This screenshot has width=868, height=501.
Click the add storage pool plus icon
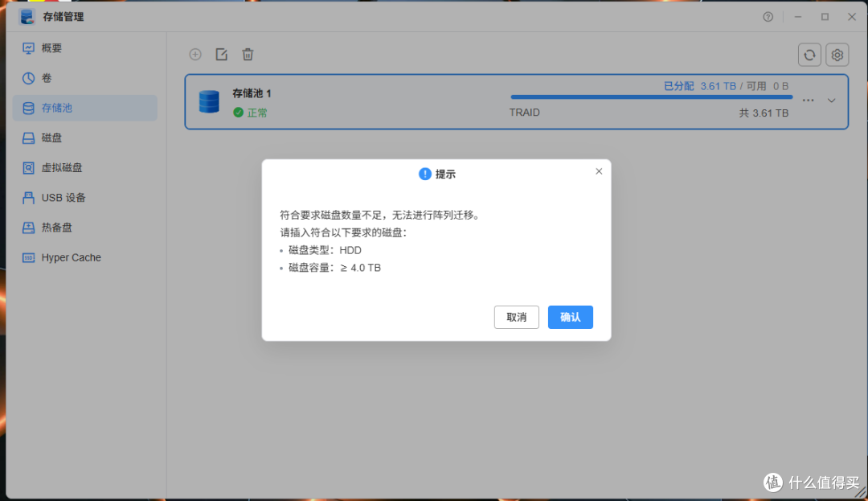point(195,54)
